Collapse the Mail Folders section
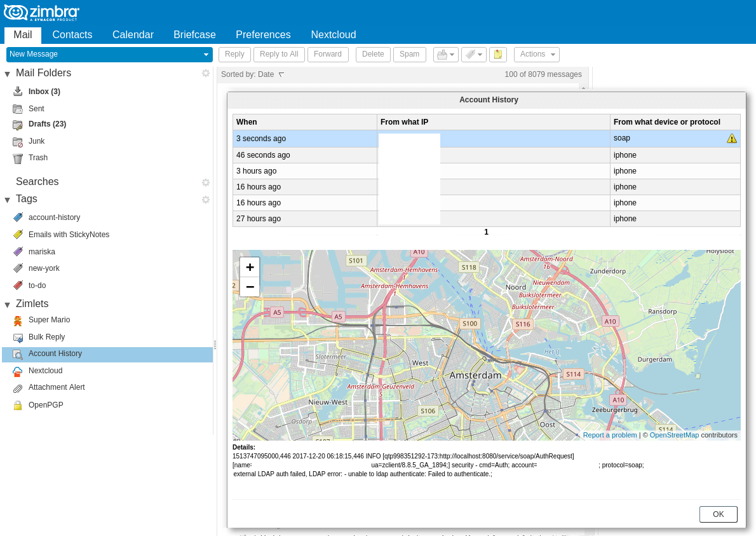This screenshot has height=536, width=756. point(8,74)
